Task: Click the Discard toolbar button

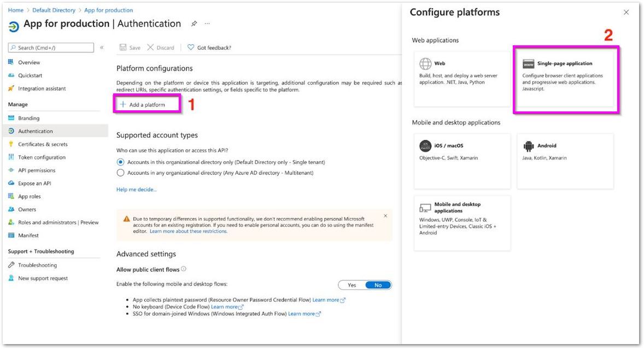Action: [x=161, y=48]
